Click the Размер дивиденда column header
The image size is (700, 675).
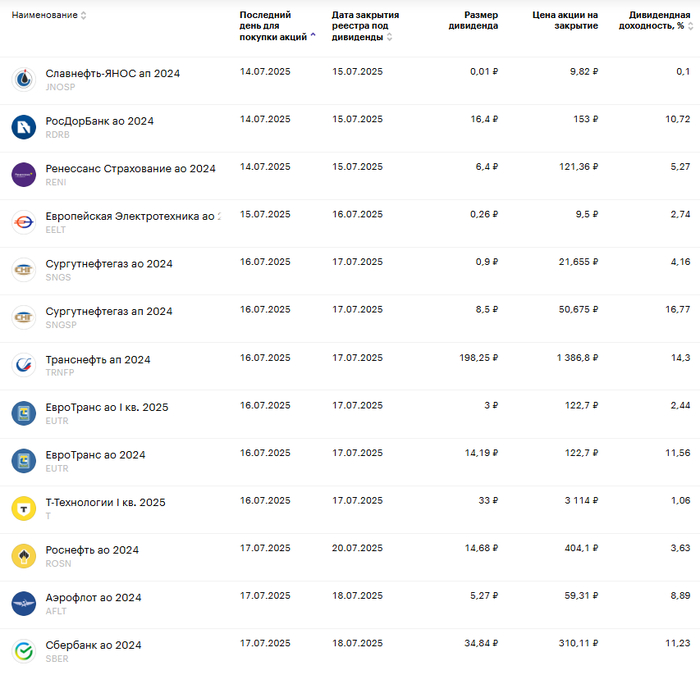(x=473, y=21)
